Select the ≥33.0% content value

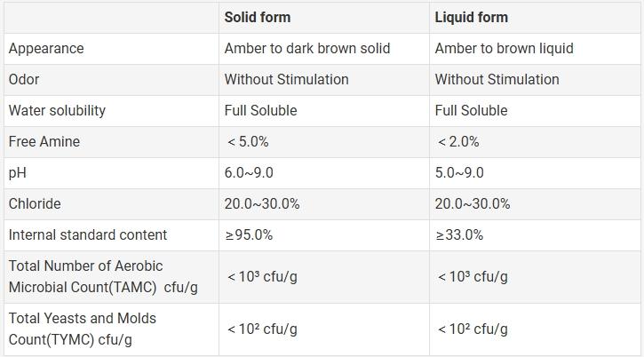coord(459,235)
